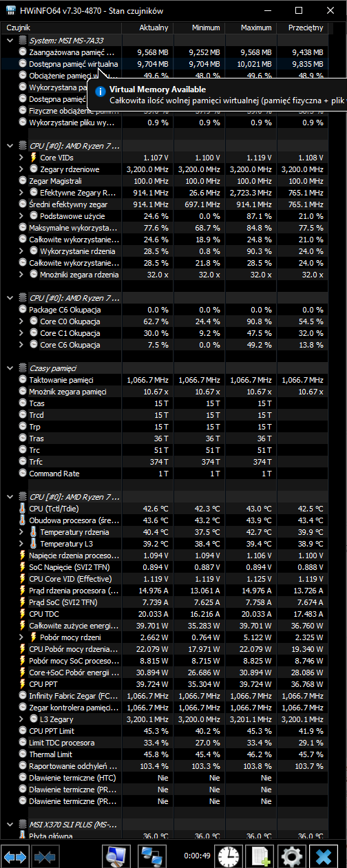Expand the Core C6 Okupacja row

tap(21, 344)
